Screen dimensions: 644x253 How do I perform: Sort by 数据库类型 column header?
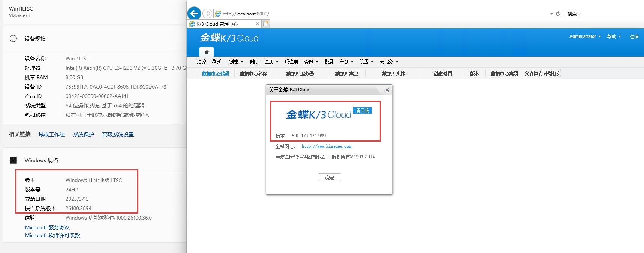click(x=347, y=74)
